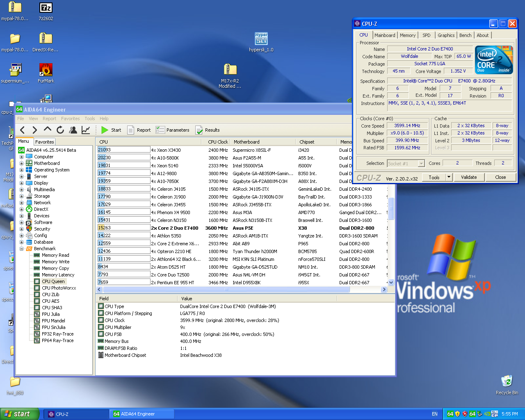
Task: Switch to the Mainboard tab in CPU-Z
Action: pyautogui.click(x=385, y=35)
